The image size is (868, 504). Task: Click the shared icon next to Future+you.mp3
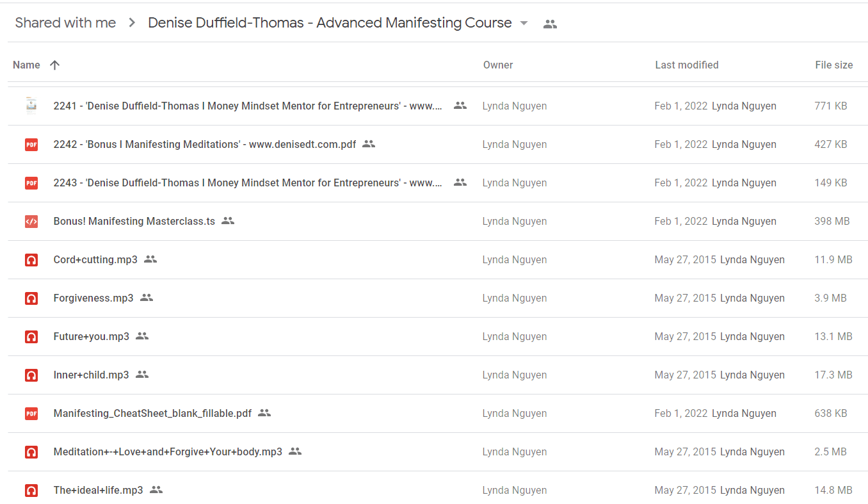click(x=142, y=336)
